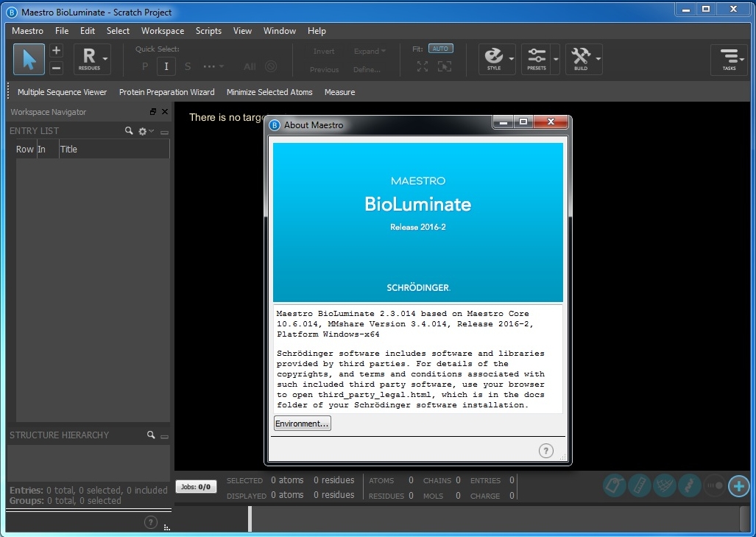Screen dimensions: 756x537
Task: Open the Expand selection dropdown
Action: [x=370, y=51]
